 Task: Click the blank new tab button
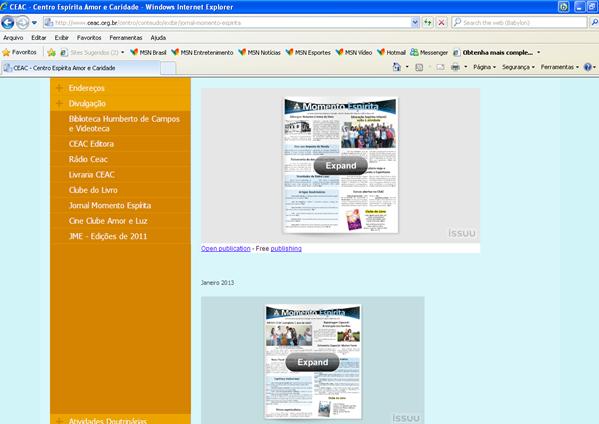(x=168, y=68)
